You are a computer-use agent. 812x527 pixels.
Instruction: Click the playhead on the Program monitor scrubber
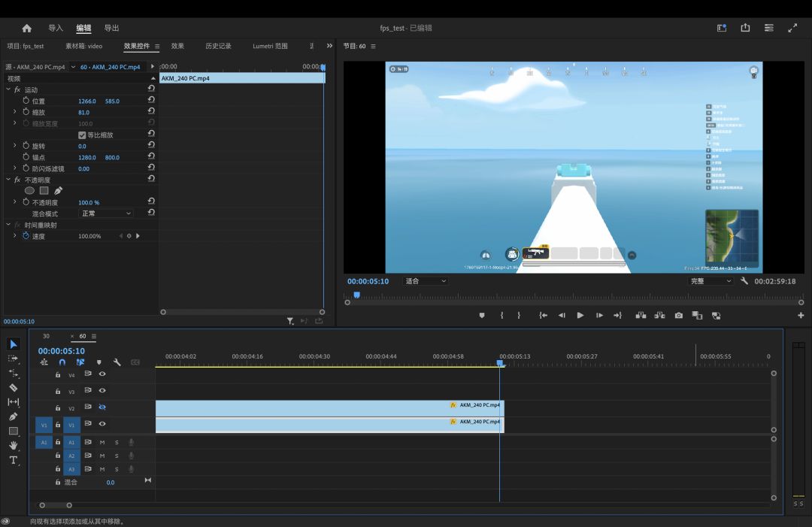point(356,295)
